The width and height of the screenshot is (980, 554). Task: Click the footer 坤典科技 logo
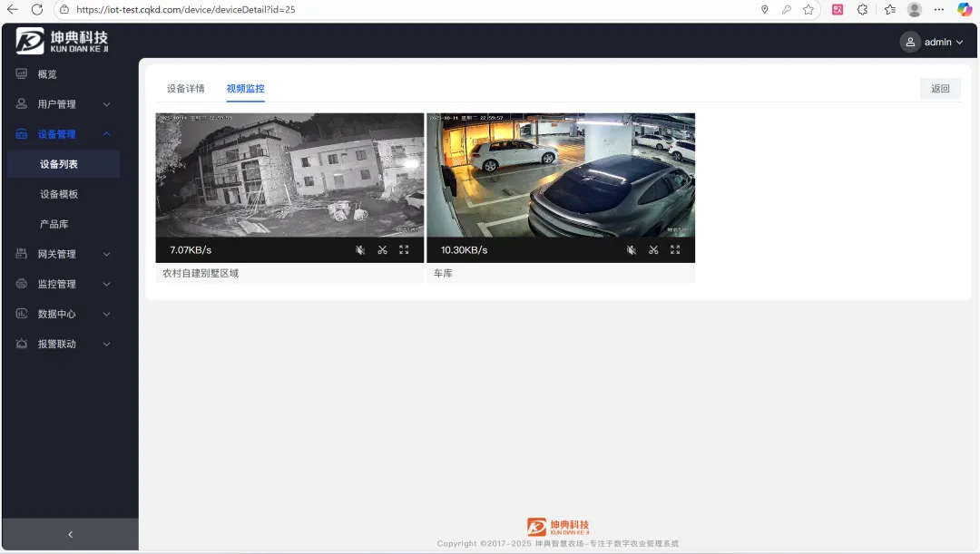click(x=557, y=527)
